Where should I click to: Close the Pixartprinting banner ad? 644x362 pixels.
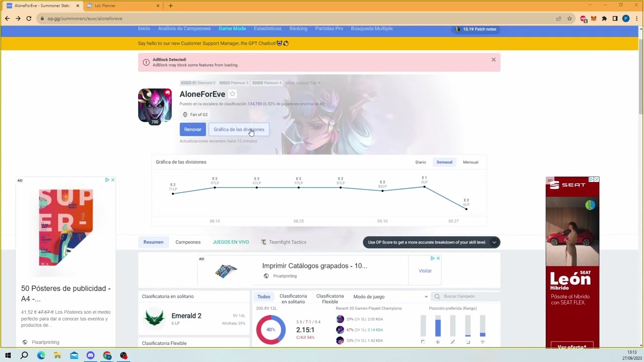click(x=438, y=258)
